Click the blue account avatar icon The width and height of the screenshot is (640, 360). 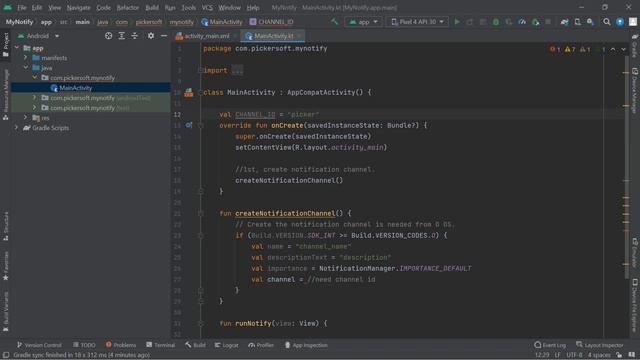coord(620,22)
